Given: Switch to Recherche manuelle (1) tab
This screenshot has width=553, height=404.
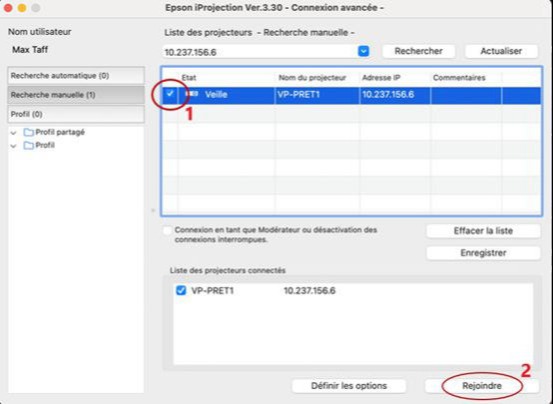Looking at the screenshot, I should pos(76,95).
